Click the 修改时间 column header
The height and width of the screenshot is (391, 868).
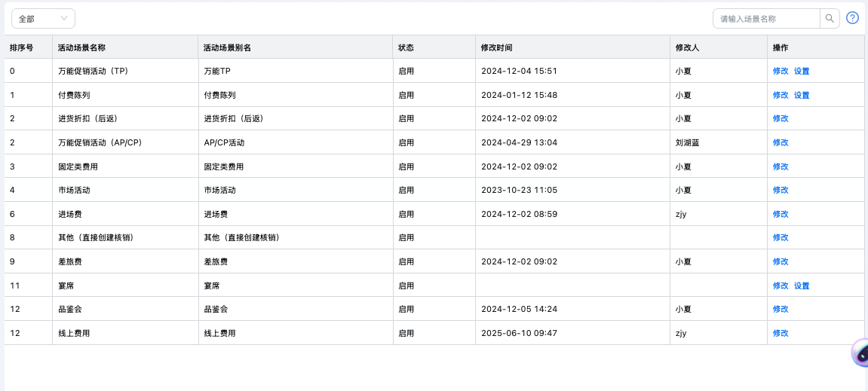click(496, 47)
